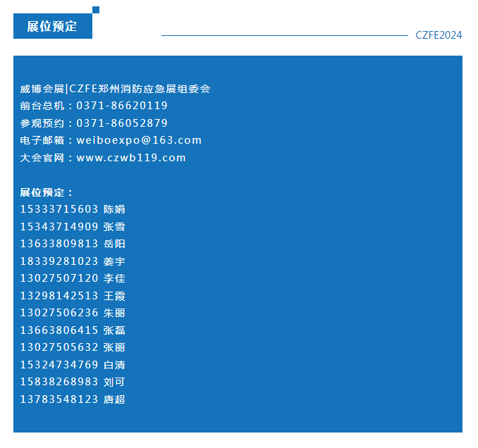Open website www.czwb119.com

131,158
